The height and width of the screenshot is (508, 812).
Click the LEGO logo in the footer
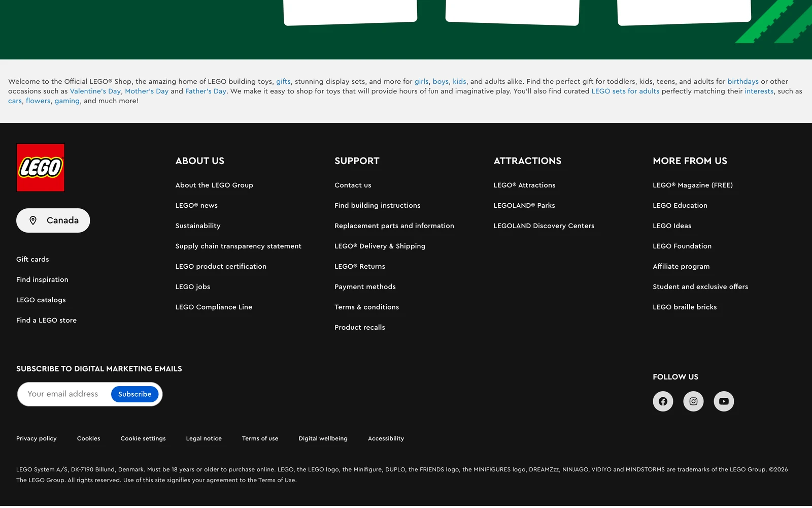pos(41,168)
